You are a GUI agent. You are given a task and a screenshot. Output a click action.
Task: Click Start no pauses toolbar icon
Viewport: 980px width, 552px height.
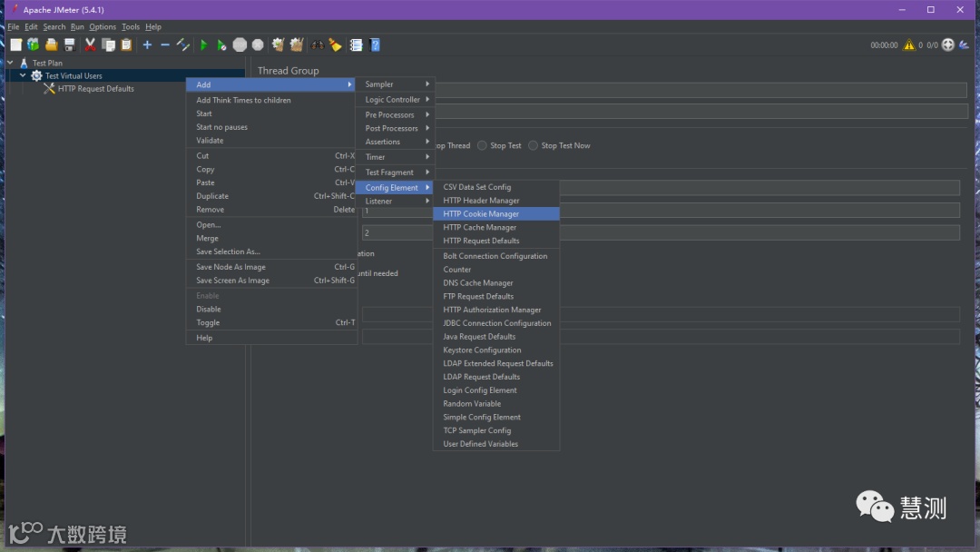click(x=221, y=45)
